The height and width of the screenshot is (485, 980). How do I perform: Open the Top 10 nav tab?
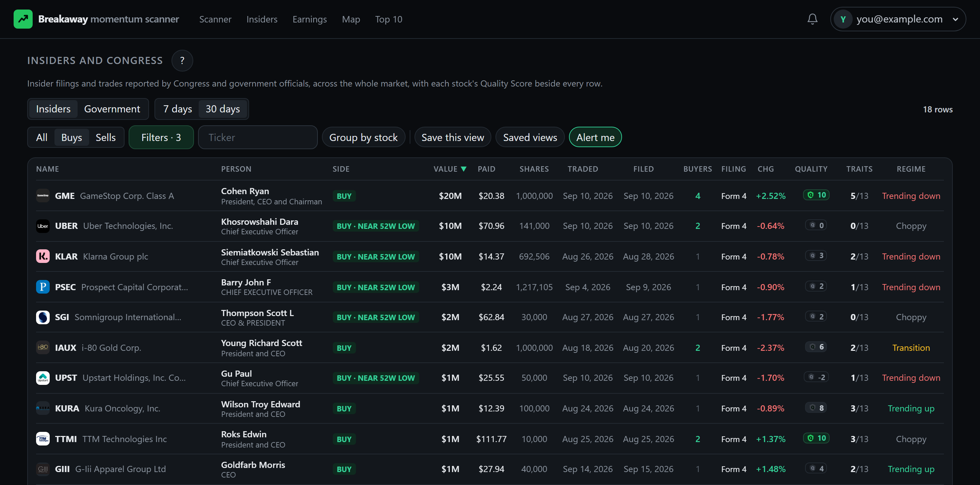[388, 19]
